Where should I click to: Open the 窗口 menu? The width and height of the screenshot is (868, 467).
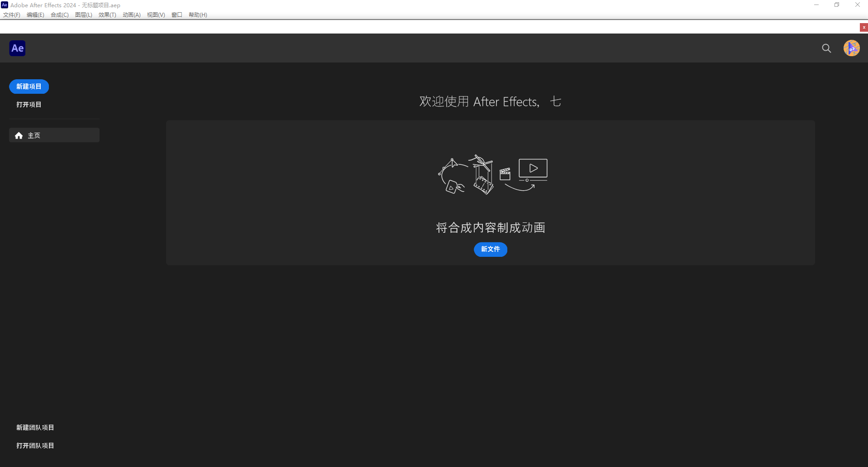coord(176,14)
